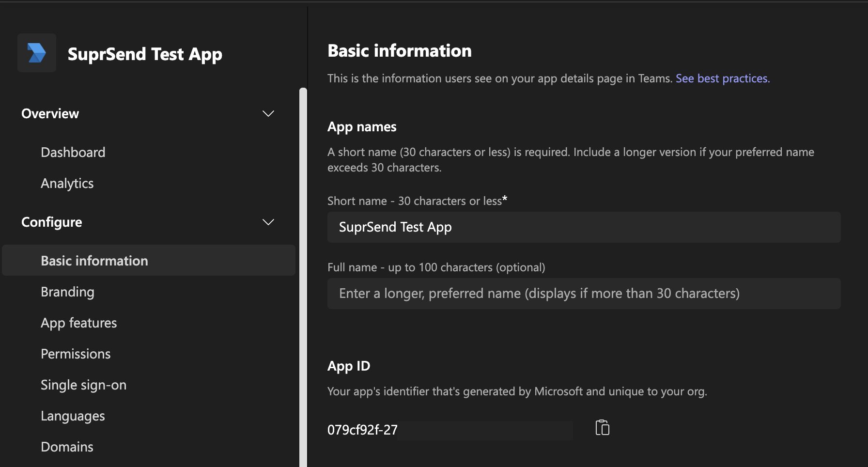Click the Short name input field

point(584,227)
